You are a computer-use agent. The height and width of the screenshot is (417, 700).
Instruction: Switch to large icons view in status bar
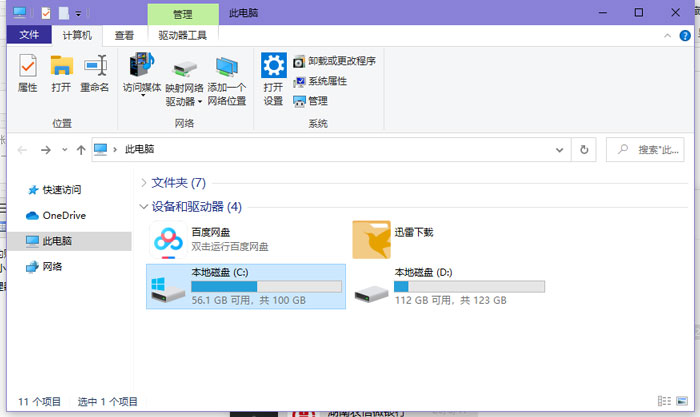(682, 401)
